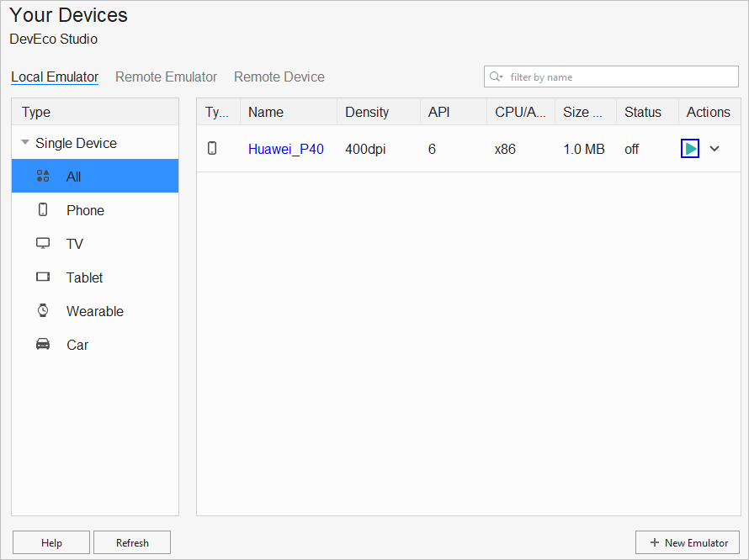
Task: Open the Huawei_P40 device name link
Action: pos(286,149)
